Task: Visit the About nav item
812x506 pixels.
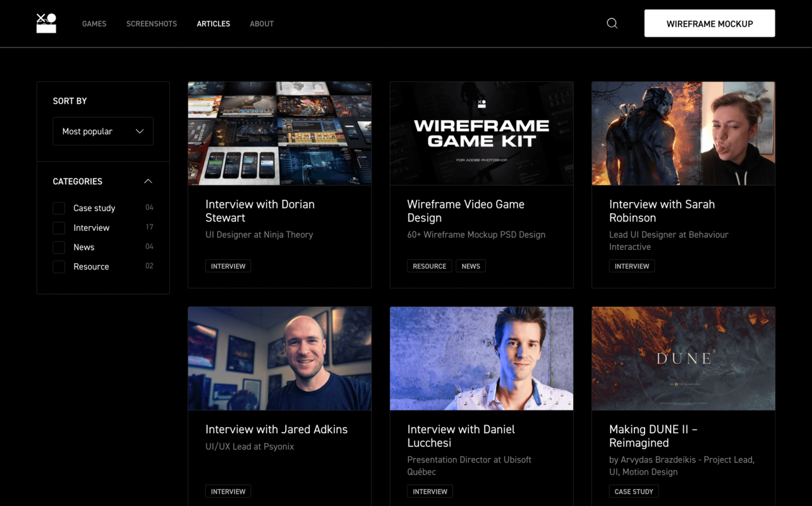Action: tap(262, 24)
